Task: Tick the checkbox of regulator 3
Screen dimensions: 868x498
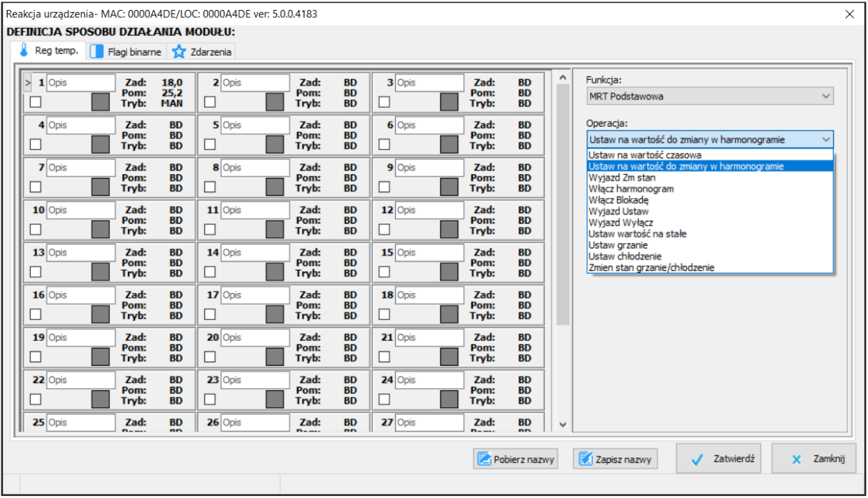Action: tap(384, 102)
